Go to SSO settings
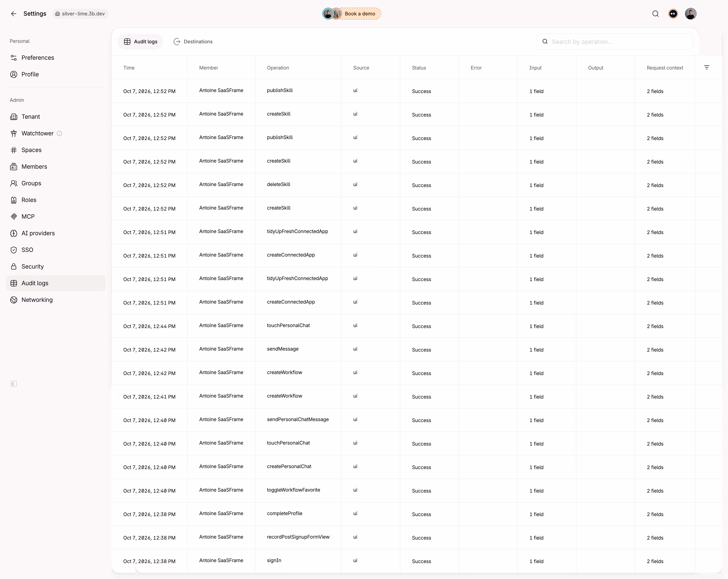This screenshot has width=728, height=579. (56, 250)
